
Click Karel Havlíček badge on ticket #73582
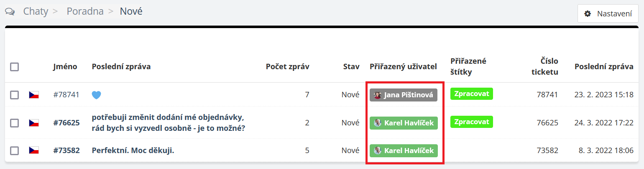coord(404,150)
